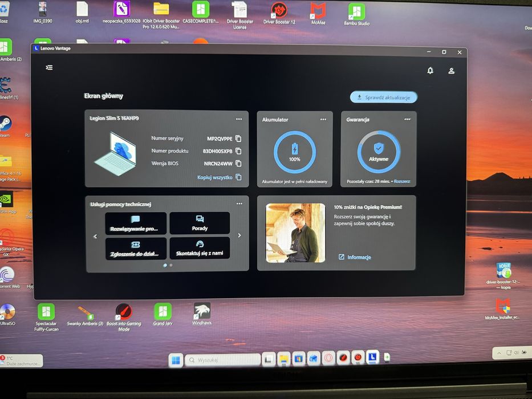The image size is (532, 399).
Task: Copy the Numer seryjny value
Action: pyautogui.click(x=238, y=139)
